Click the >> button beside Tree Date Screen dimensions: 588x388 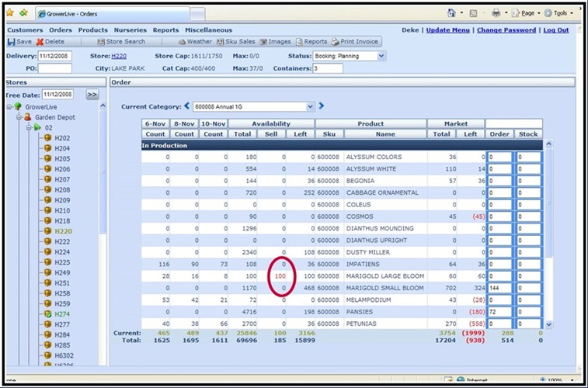click(x=92, y=94)
